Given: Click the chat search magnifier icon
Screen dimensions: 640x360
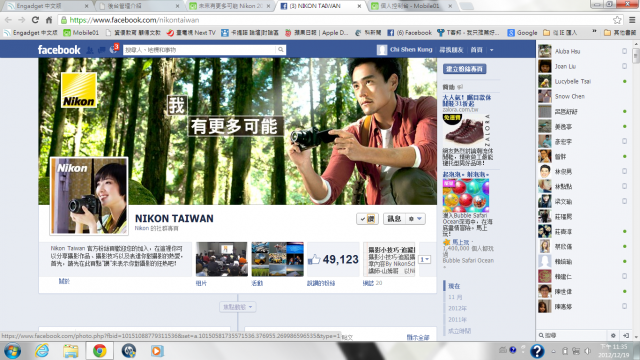Looking at the screenshot, I should [x=541, y=336].
